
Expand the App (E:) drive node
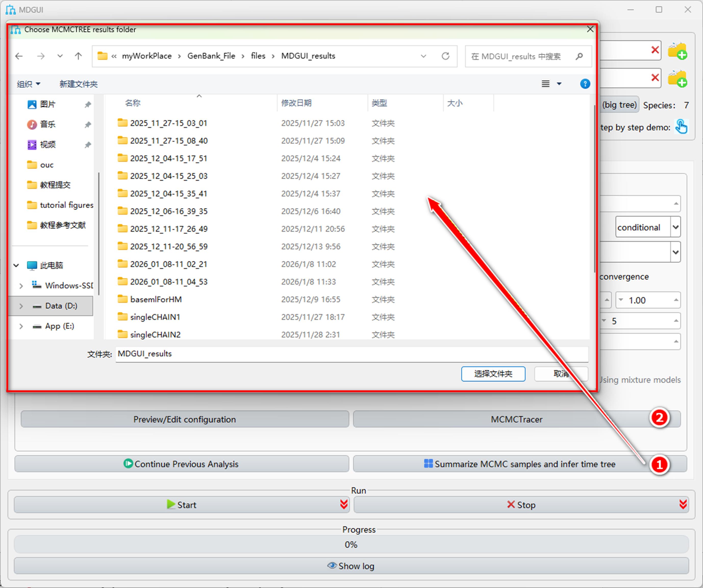point(21,326)
